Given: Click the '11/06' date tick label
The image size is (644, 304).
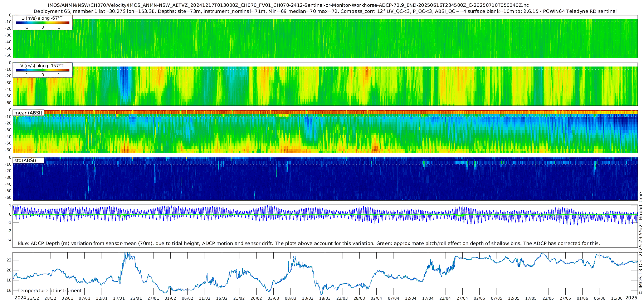Looking at the screenshot, I should point(617,298).
